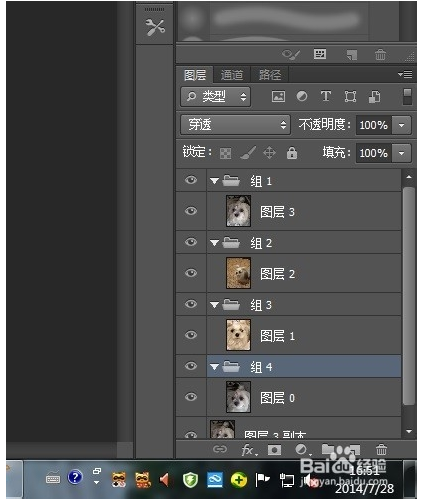Open the tool presets wrench icon
The image size is (430, 503).
click(155, 27)
